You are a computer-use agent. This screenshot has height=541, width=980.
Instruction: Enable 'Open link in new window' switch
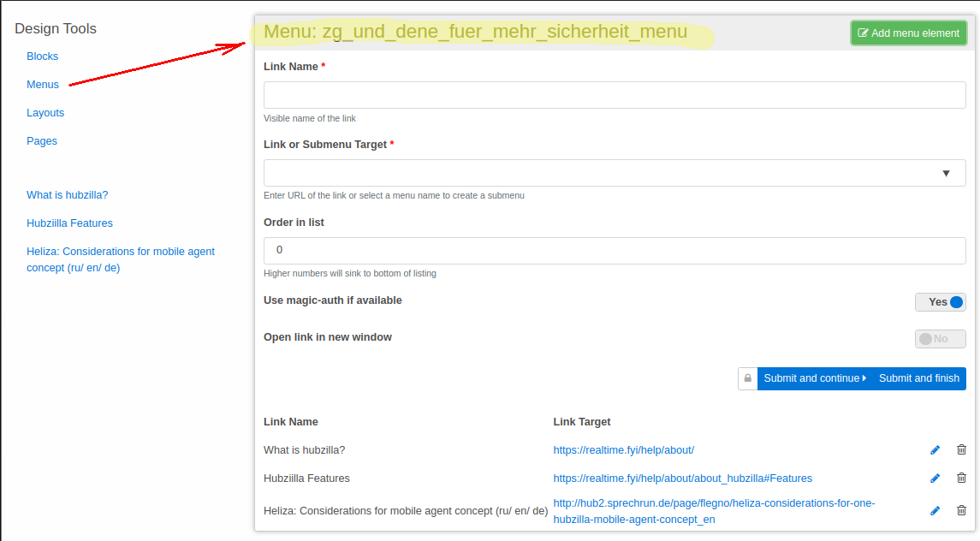940,339
